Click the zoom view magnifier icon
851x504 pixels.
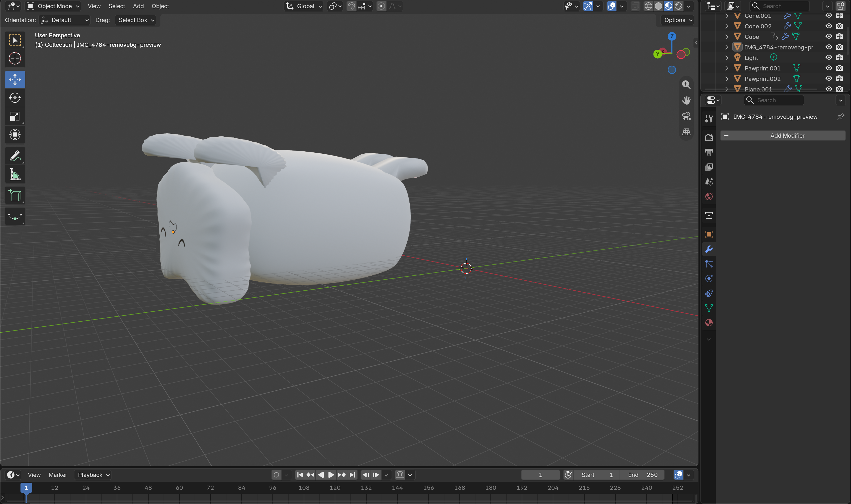coord(686,84)
